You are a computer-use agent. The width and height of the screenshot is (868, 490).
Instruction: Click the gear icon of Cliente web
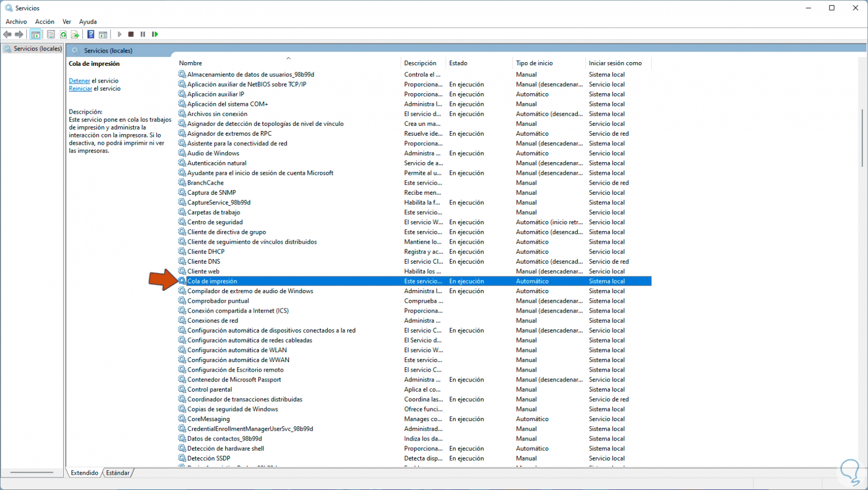coord(182,272)
